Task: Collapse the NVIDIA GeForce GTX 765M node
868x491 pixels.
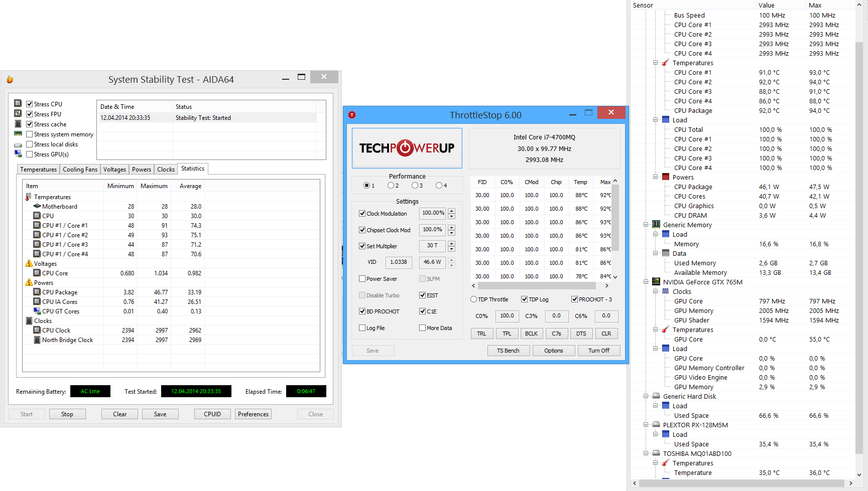Action: pos(646,282)
